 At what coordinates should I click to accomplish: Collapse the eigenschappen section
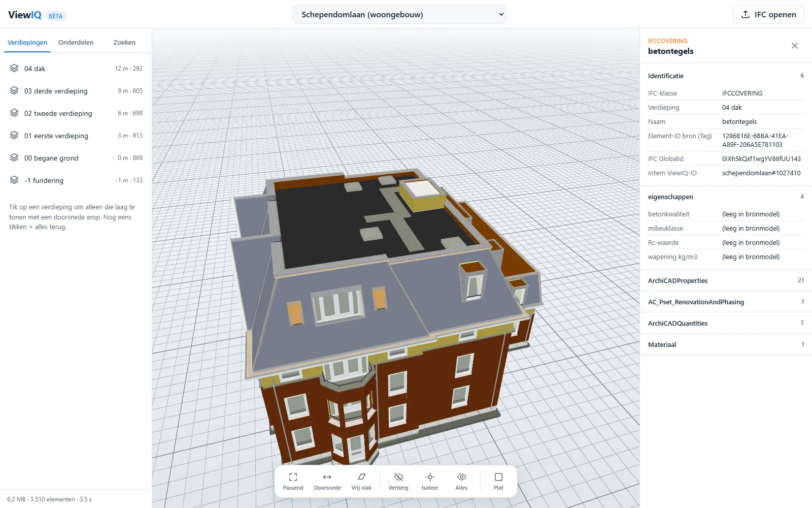coord(726,197)
